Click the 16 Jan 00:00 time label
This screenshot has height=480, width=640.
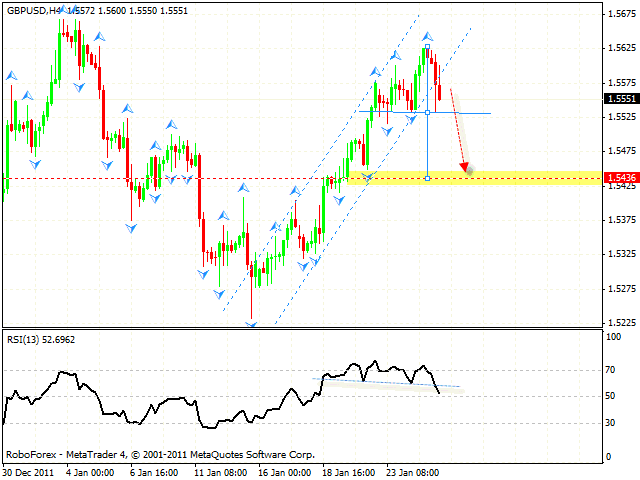point(284,473)
